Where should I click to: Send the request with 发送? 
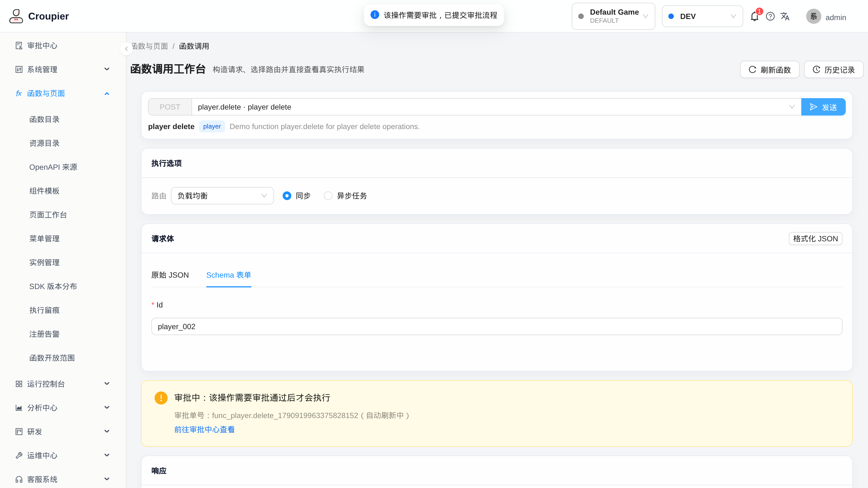coord(823,107)
